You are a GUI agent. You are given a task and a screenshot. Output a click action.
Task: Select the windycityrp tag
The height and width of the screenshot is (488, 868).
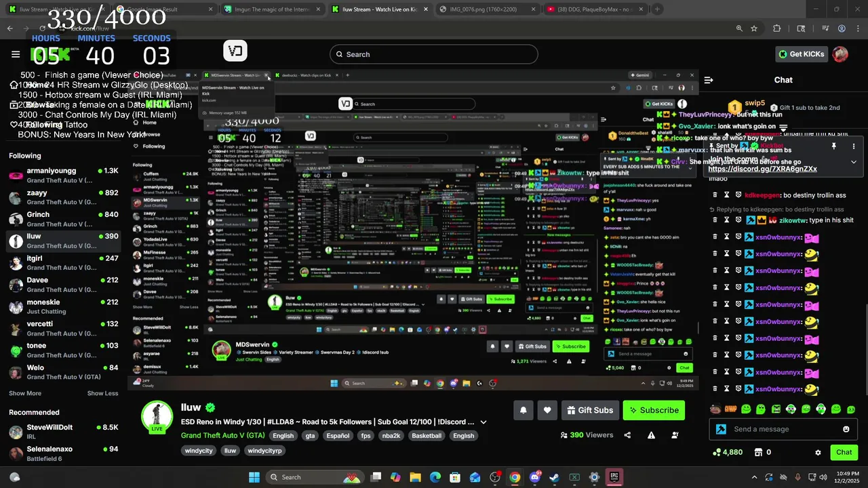[264, 451]
